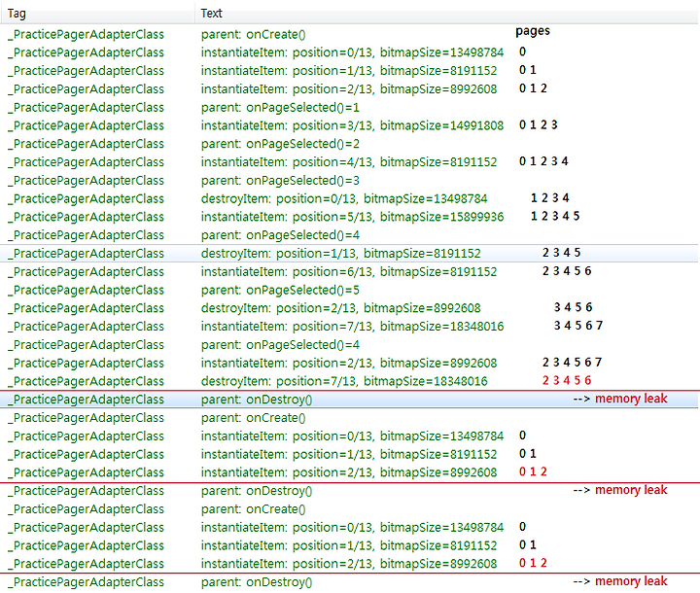Select the 'instantiateItem: position=6/13' log line

click(x=349, y=272)
